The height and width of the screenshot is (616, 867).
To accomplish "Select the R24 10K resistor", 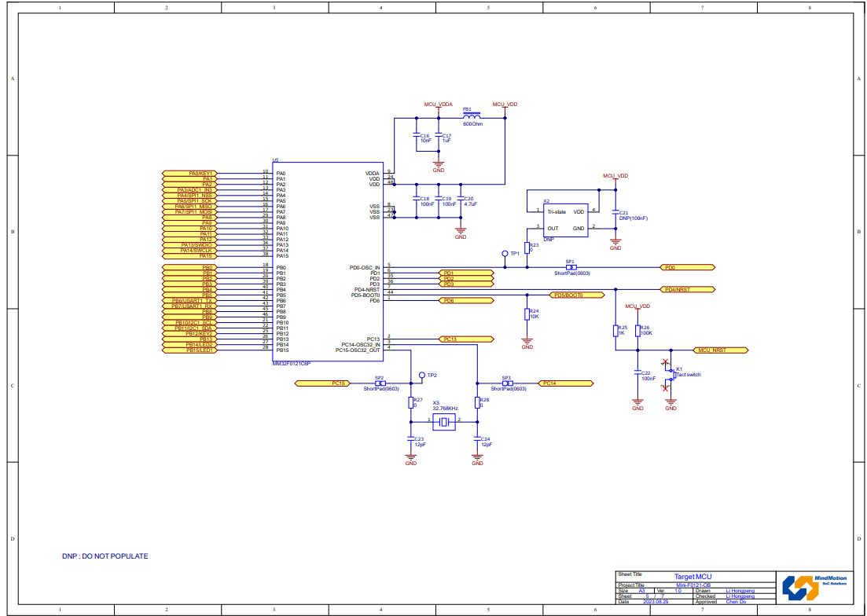I will coord(527,314).
